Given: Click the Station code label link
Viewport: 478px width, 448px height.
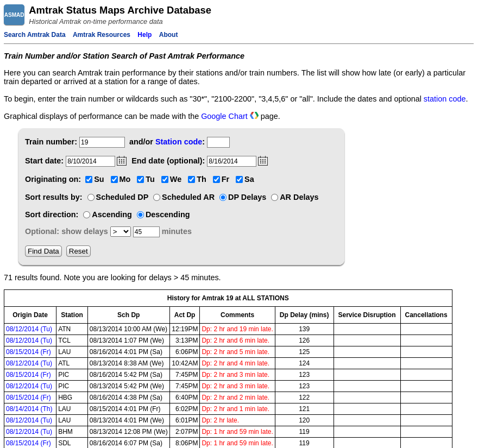Looking at the screenshot, I should click(179, 142).
